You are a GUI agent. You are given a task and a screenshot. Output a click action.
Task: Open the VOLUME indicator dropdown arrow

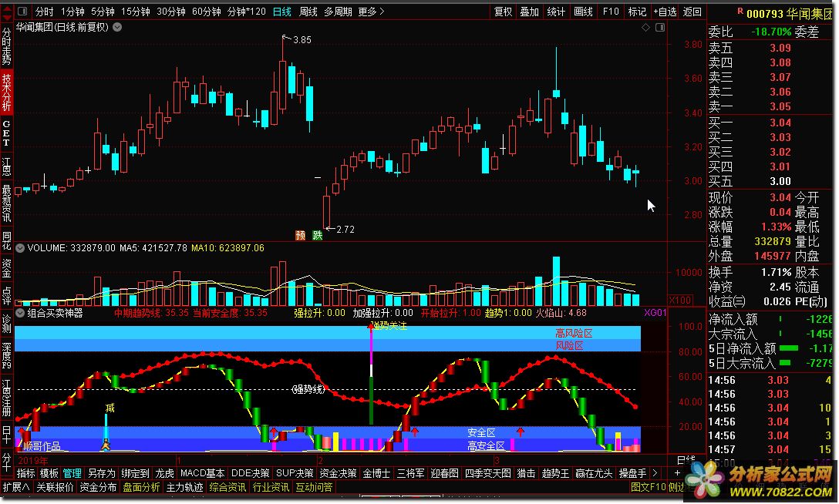coord(21,248)
